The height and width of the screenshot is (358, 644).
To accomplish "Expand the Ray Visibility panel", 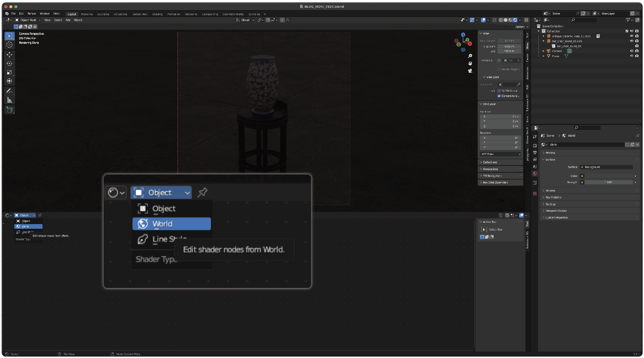I will pos(590,197).
